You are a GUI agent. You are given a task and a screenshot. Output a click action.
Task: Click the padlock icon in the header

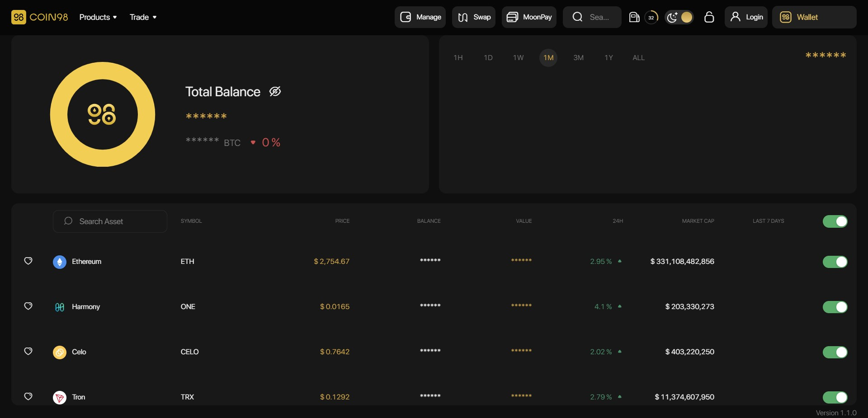(709, 17)
